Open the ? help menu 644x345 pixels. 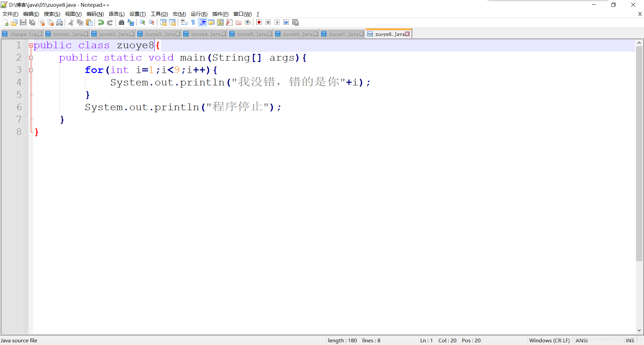coord(258,14)
